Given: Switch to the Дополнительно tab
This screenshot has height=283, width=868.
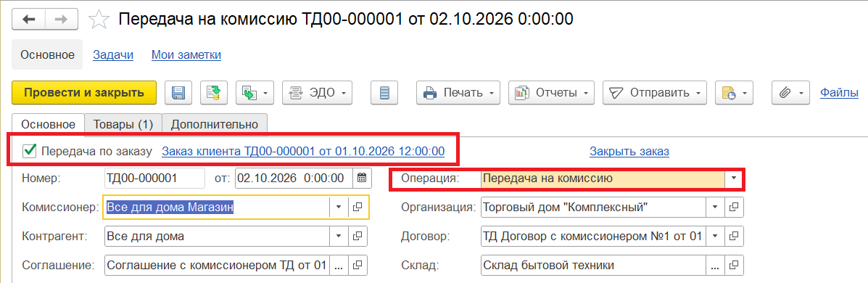Looking at the screenshot, I should tap(215, 124).
